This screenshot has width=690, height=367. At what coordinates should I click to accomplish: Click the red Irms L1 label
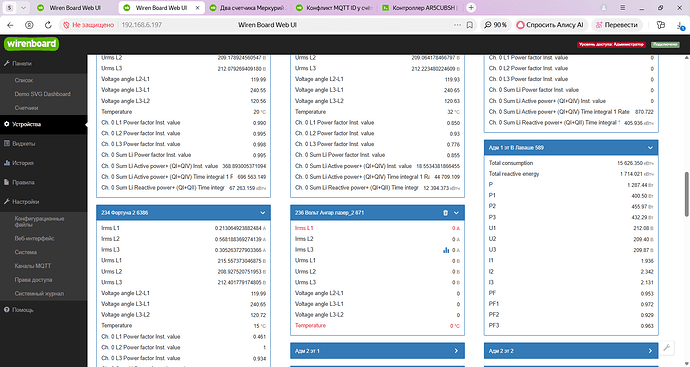click(304, 228)
